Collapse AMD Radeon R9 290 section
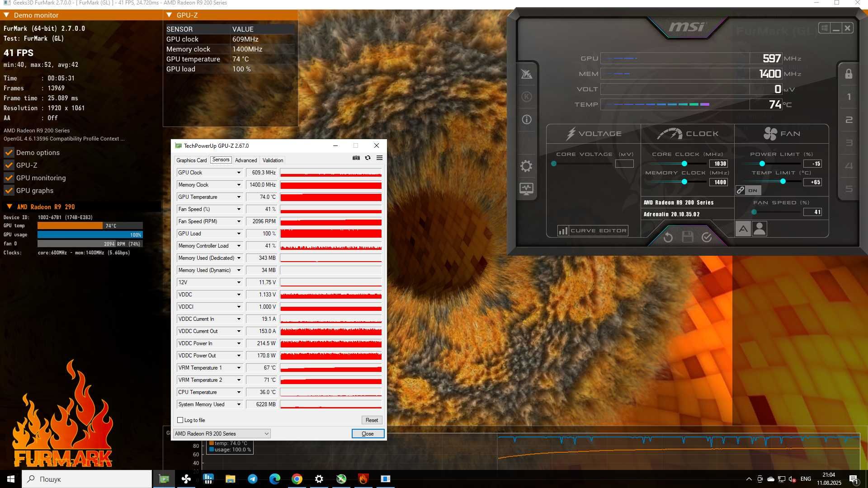This screenshot has width=868, height=488. [9, 206]
